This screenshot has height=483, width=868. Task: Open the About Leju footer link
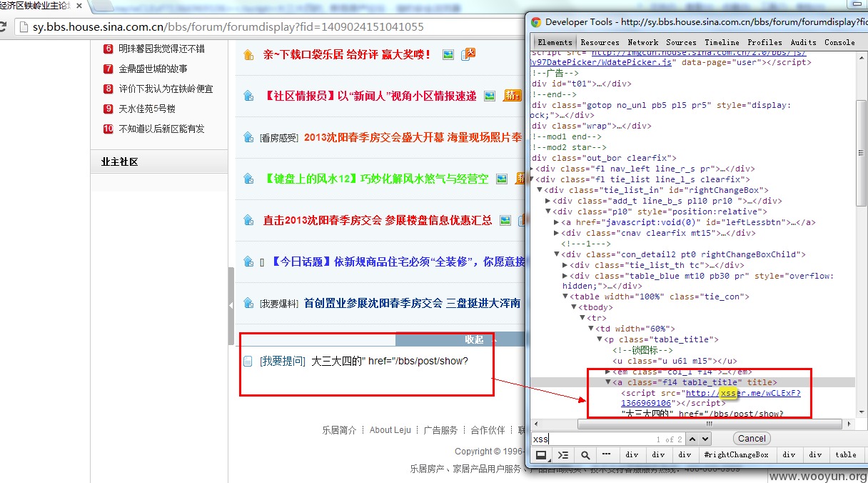tap(390, 430)
